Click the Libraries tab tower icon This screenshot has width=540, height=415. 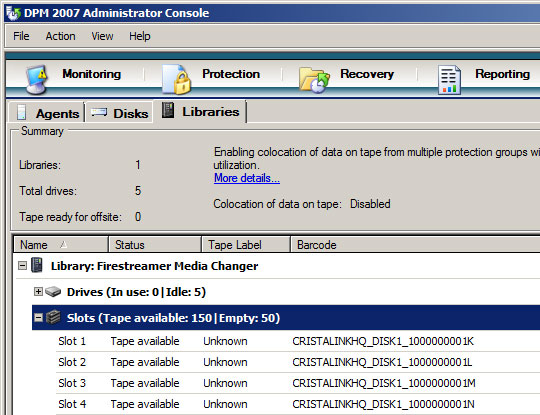point(168,110)
